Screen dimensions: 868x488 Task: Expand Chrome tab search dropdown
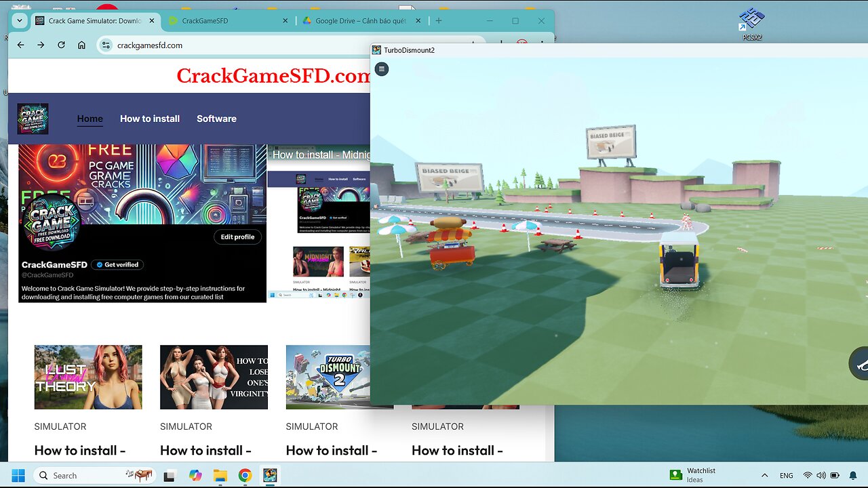(19, 21)
